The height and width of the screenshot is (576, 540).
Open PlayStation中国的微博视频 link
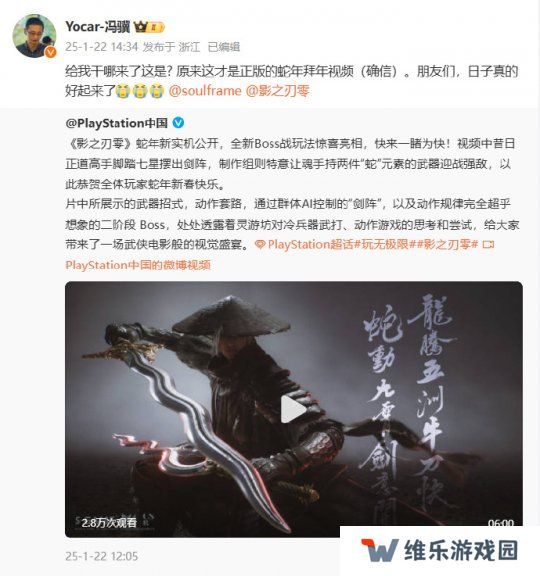138,265
